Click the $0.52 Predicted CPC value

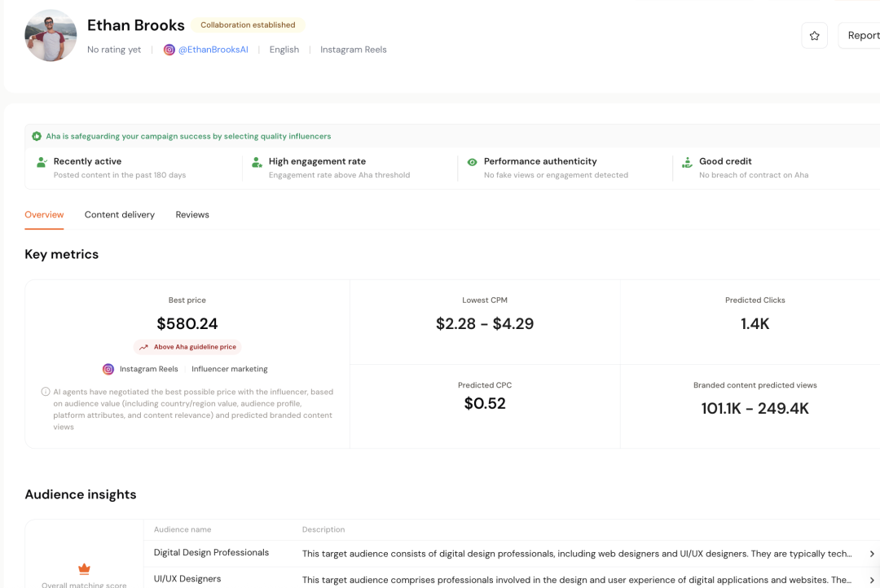coord(485,403)
